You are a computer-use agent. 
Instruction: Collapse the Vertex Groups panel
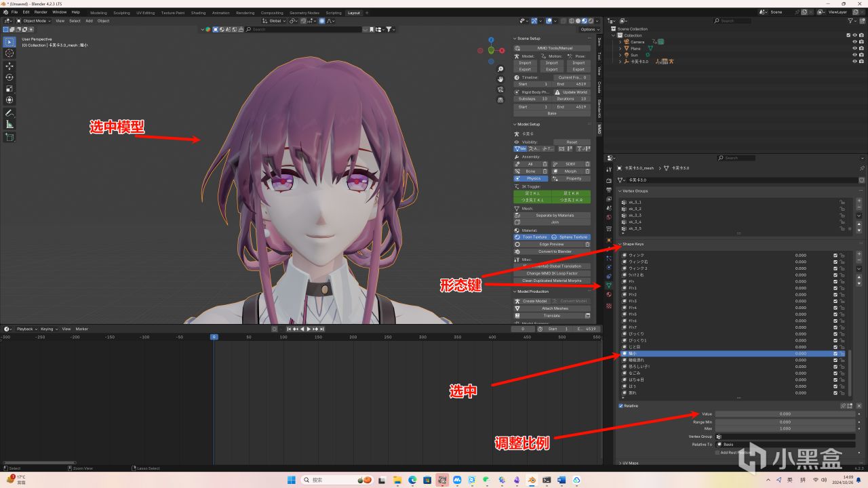pyautogui.click(x=620, y=191)
